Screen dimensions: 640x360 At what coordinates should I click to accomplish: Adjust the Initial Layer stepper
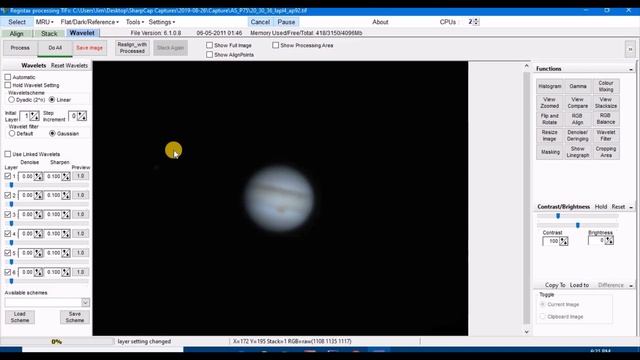34,116
